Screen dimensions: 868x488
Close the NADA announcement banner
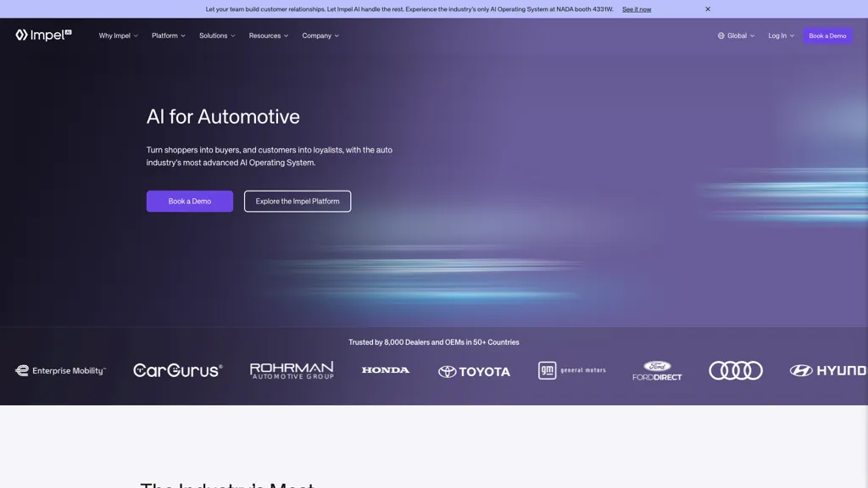(708, 8)
